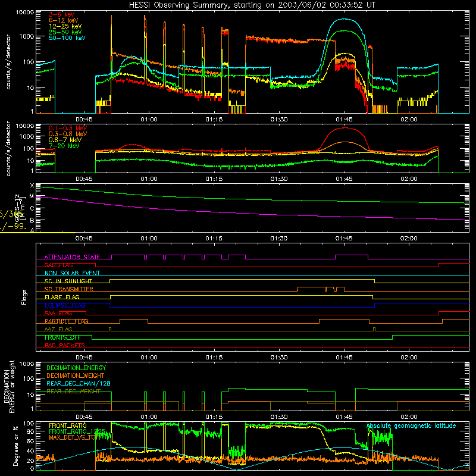This screenshot has width=476, height=476.
Task: Click the 0.8-7 MeV legend label
Action: click(65, 140)
